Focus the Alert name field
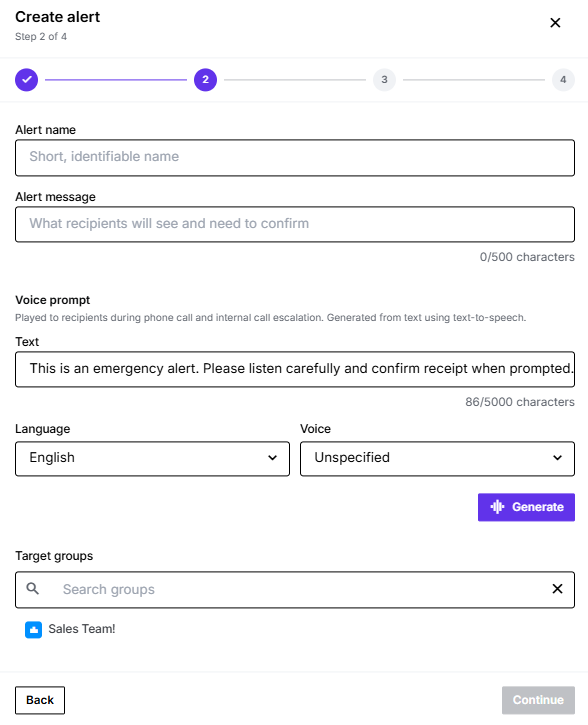The height and width of the screenshot is (725, 588). [295, 158]
